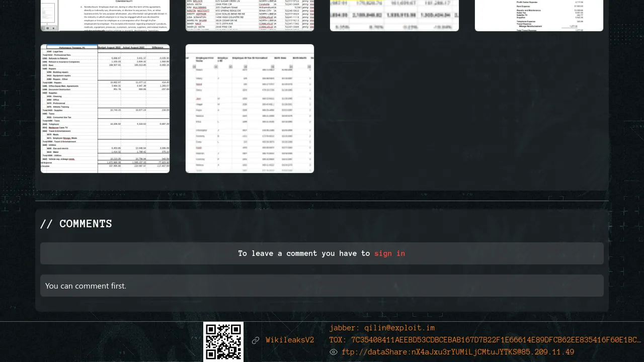Open the street address list spreadsheet thumbnail

click(x=250, y=15)
